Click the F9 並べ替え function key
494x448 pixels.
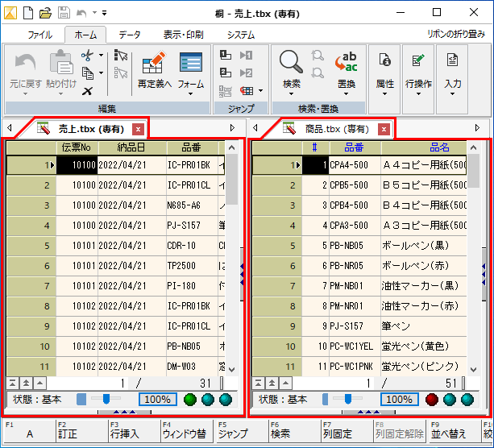click(455, 430)
